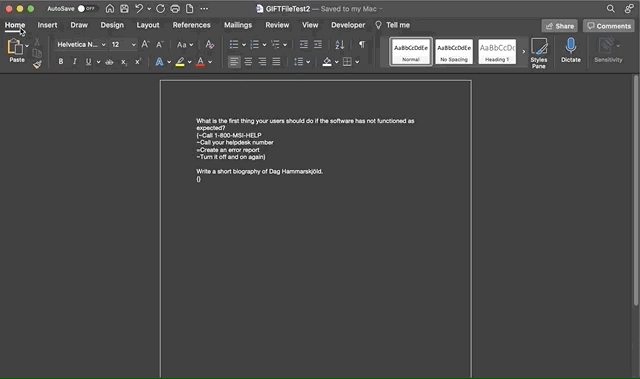
Task: Decrease indent icon
Action: 304,44
